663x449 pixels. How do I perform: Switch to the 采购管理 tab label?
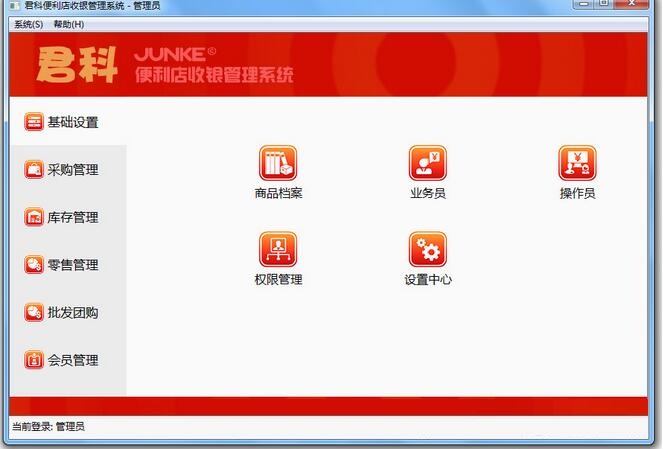click(x=73, y=170)
